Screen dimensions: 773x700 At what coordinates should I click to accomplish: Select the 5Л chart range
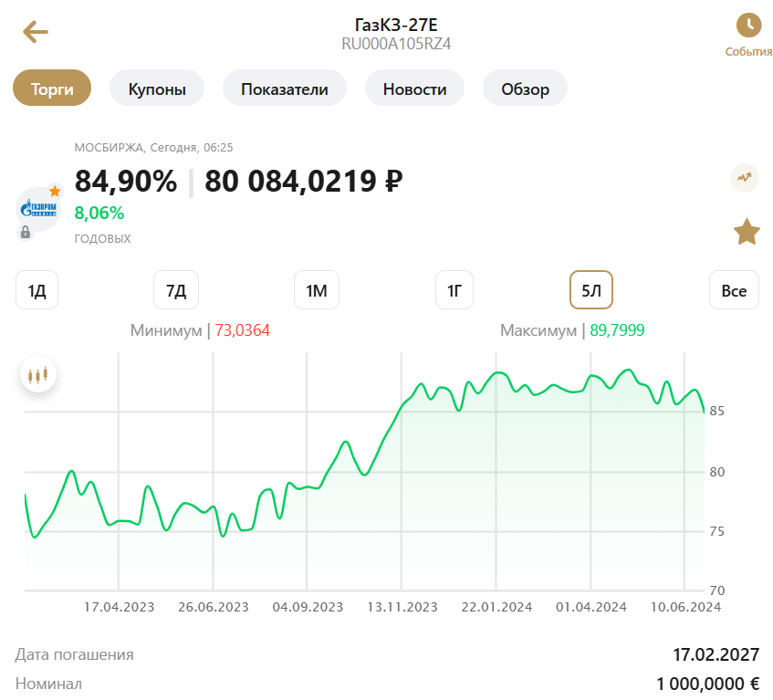coord(591,290)
